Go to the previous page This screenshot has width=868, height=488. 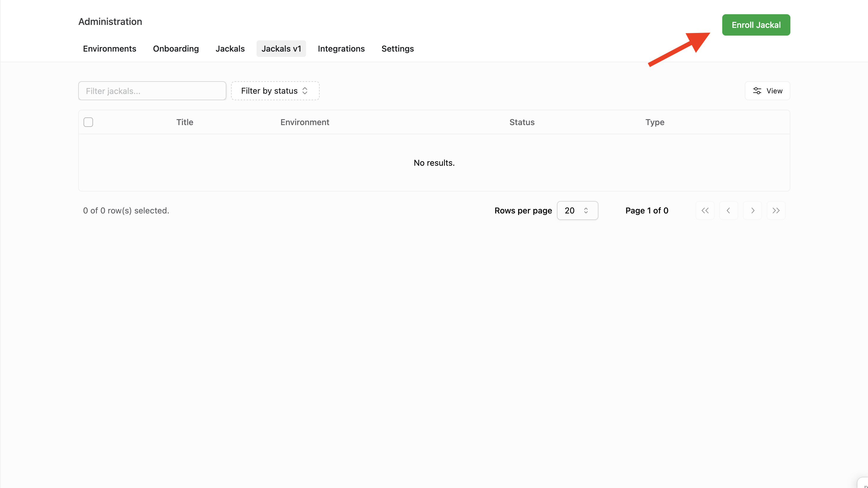(x=728, y=210)
